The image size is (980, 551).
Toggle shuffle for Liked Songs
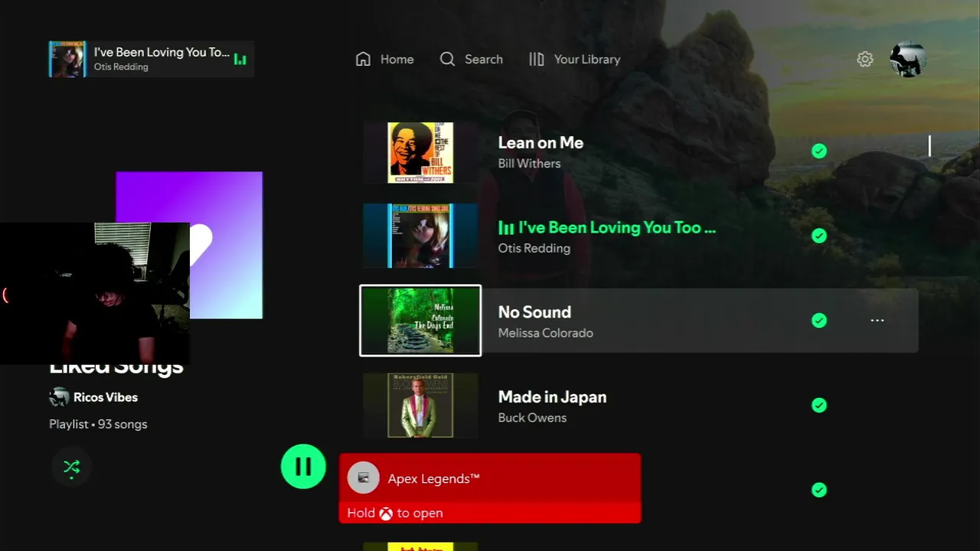click(71, 467)
